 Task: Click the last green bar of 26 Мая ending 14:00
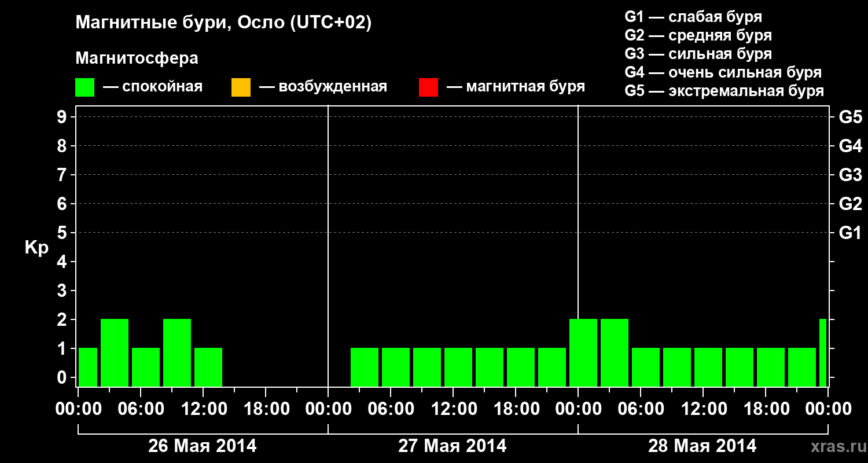pyautogui.click(x=208, y=367)
